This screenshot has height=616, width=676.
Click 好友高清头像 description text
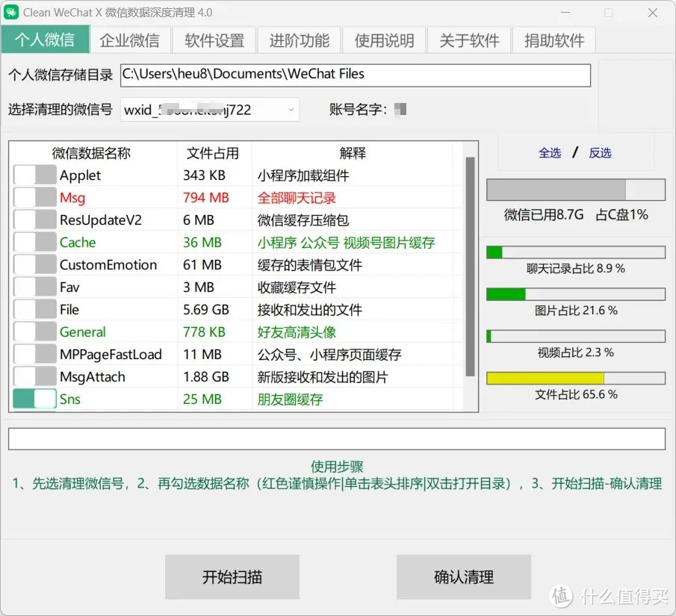click(297, 332)
